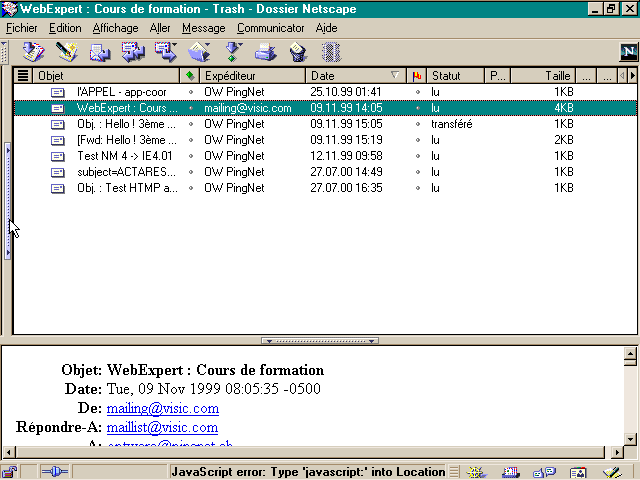Viewport: 640px width, 480px height.
Task: Select the '[Fwd: Hello ! 3ème ...' message
Action: 325,140
